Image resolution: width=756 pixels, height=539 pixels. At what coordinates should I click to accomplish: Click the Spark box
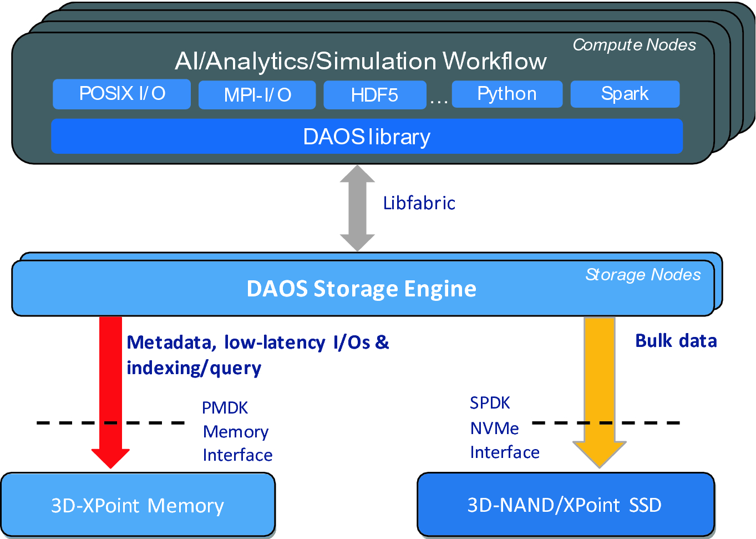(625, 94)
